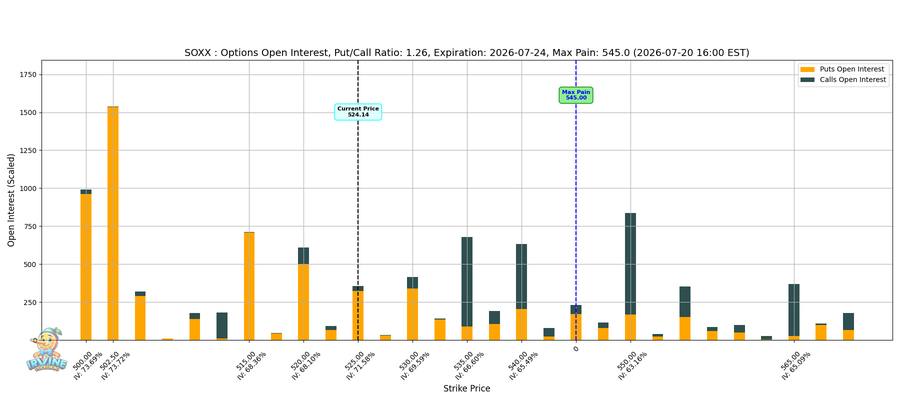
Task: Click the dark calls segment of the 535.00 bar
Action: (x=467, y=282)
